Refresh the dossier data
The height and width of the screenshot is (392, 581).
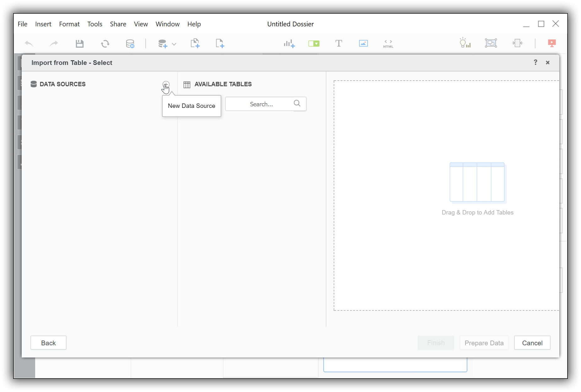[105, 44]
